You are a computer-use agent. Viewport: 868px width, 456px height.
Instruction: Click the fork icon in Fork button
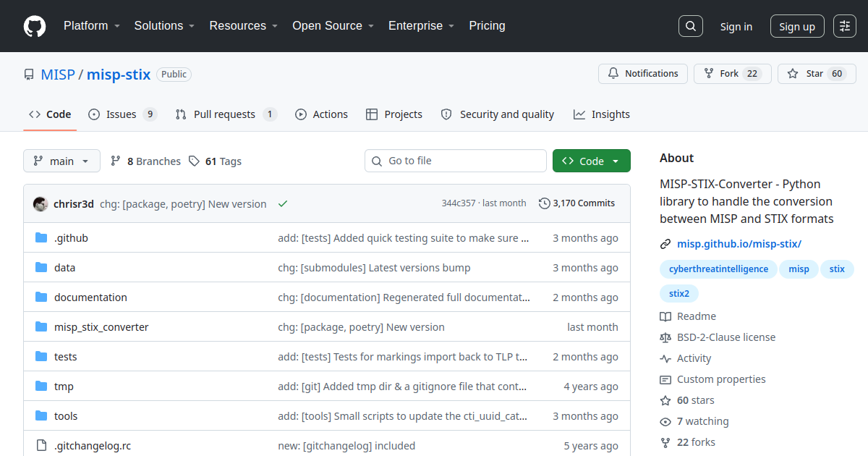coord(709,74)
